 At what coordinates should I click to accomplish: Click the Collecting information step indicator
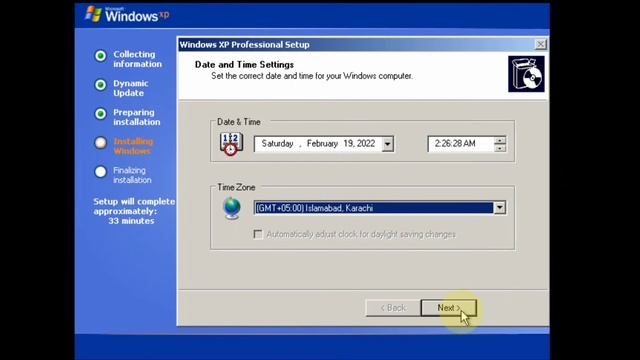point(100,56)
